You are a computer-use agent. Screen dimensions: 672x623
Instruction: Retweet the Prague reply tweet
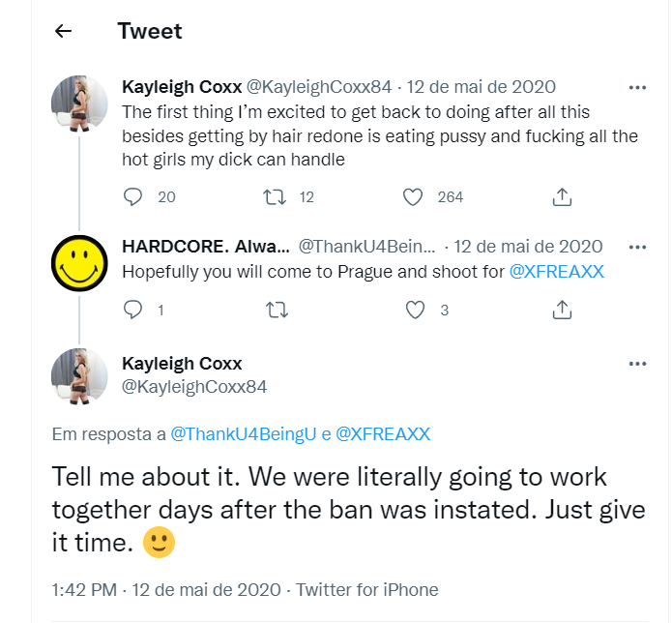275,311
